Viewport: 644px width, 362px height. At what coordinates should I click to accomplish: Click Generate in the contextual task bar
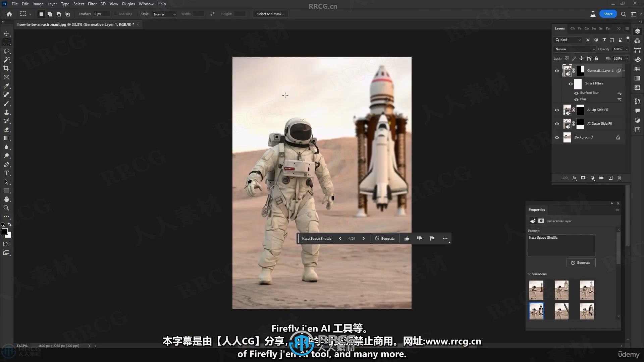(385, 238)
